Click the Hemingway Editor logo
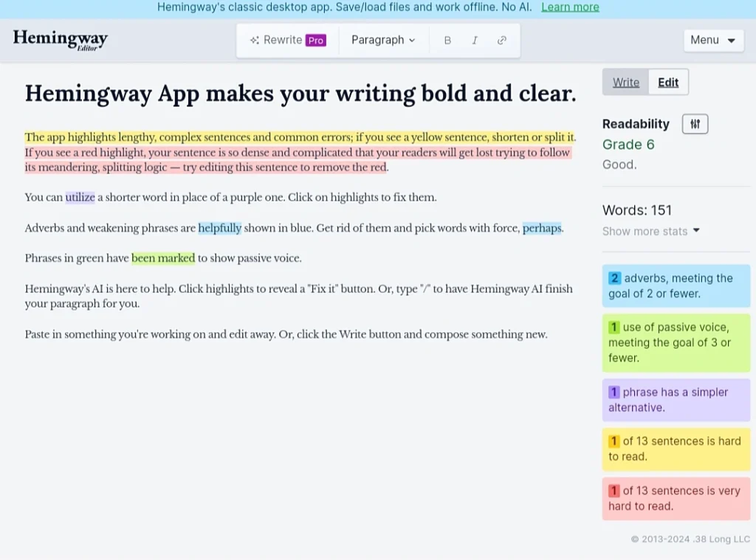756x560 pixels. coord(61,40)
